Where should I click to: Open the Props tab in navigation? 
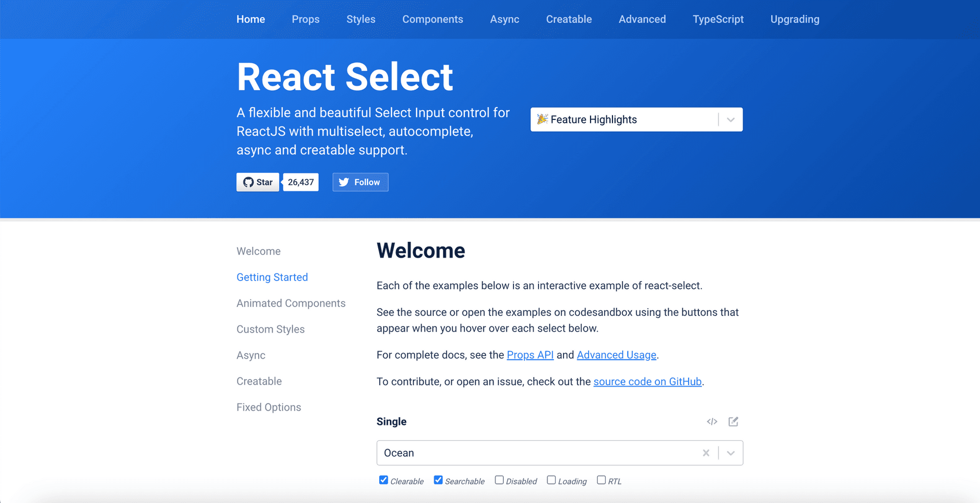click(x=305, y=19)
